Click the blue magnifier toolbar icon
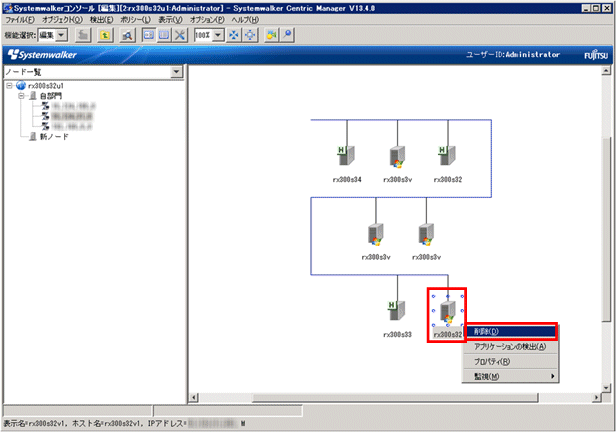 point(287,35)
